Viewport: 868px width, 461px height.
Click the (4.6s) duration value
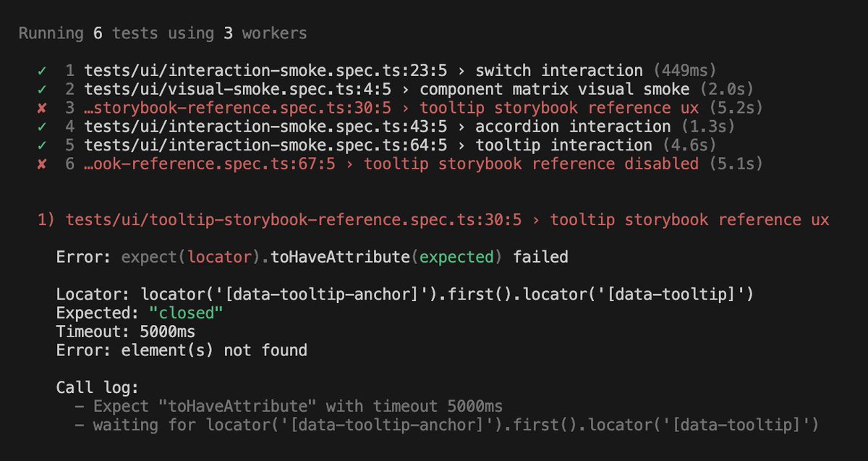(690, 145)
